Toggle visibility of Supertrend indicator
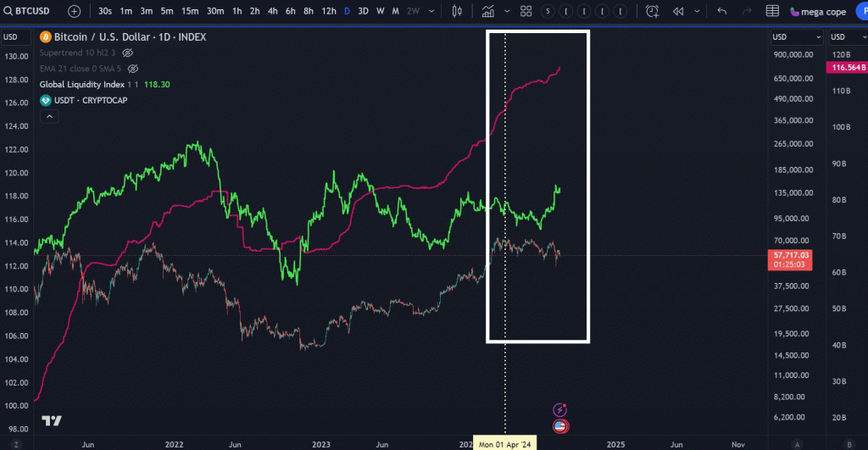868x450 pixels. click(x=128, y=53)
